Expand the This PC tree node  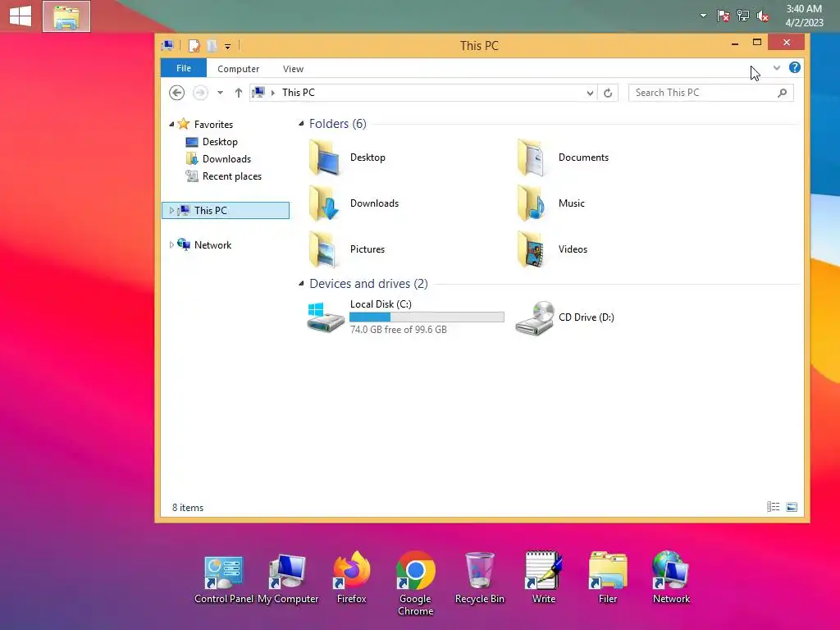[x=171, y=211]
